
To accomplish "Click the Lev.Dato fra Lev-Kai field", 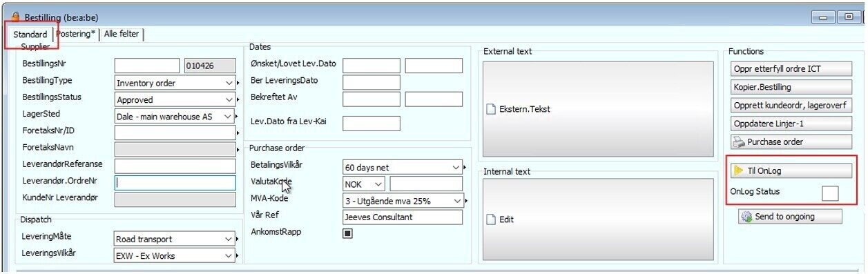I will point(372,124).
